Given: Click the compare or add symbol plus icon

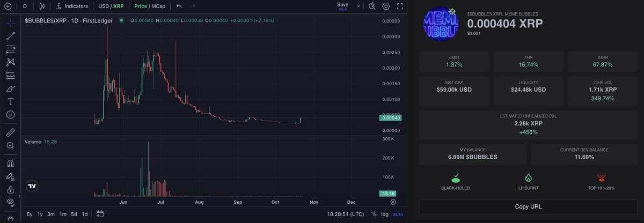Looking at the screenshot, I should tap(8, 6).
